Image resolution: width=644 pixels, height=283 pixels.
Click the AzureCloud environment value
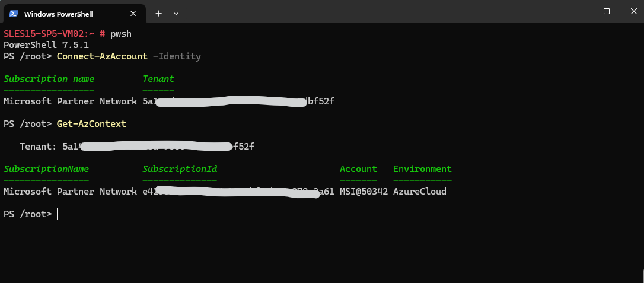(420, 192)
